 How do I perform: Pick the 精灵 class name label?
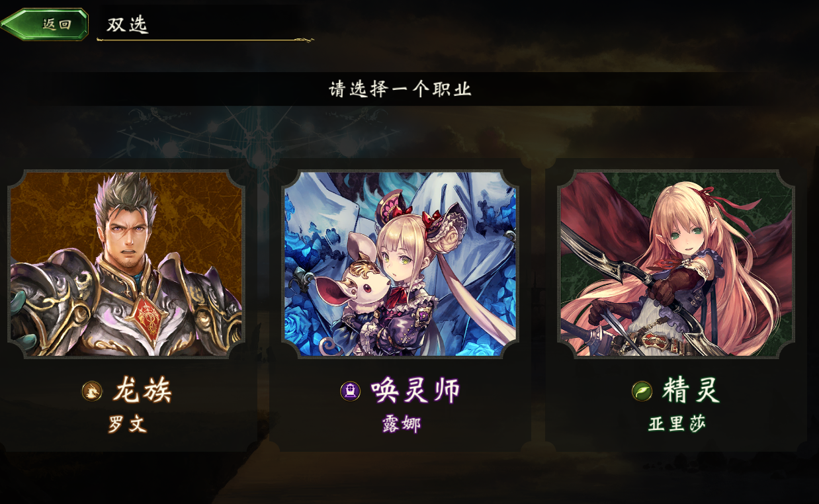pos(691,391)
